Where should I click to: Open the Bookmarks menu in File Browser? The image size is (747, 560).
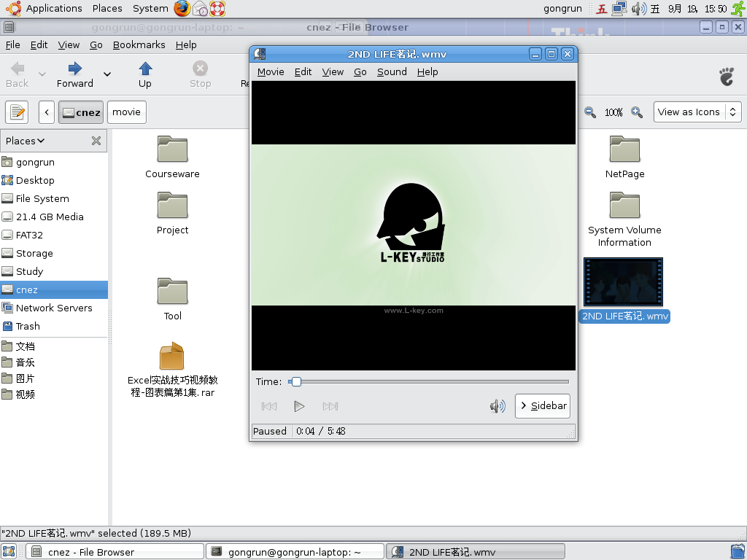tap(139, 44)
